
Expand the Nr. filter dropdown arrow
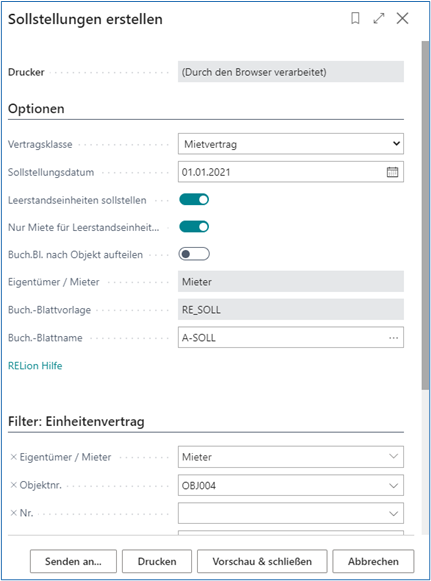394,514
